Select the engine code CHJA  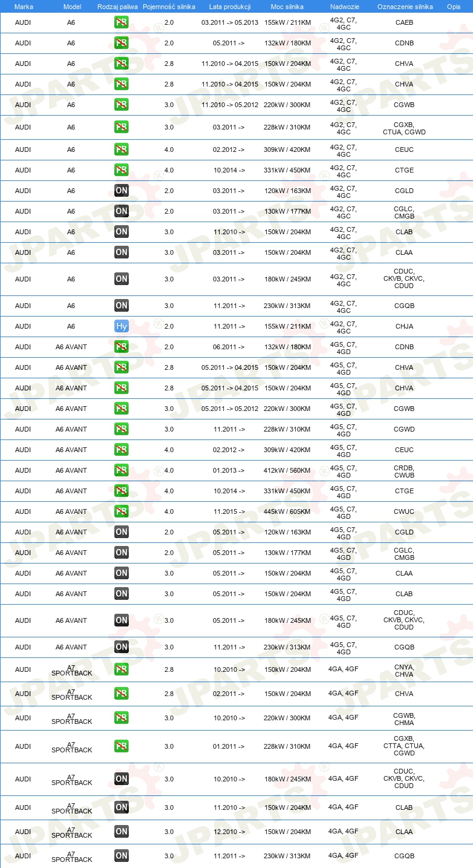404,326
